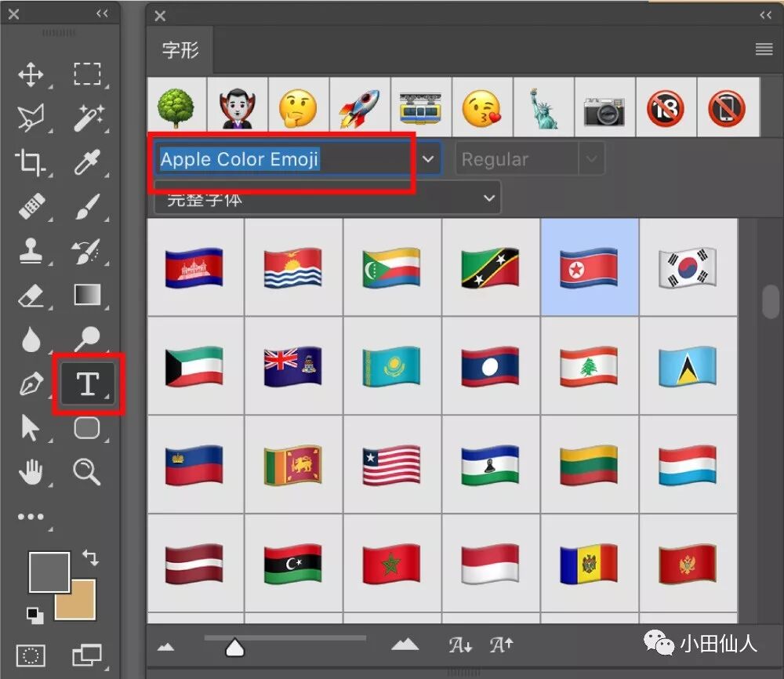Open the Glyphs panel flyout menu
Screen dimensions: 784x679
[764, 49]
